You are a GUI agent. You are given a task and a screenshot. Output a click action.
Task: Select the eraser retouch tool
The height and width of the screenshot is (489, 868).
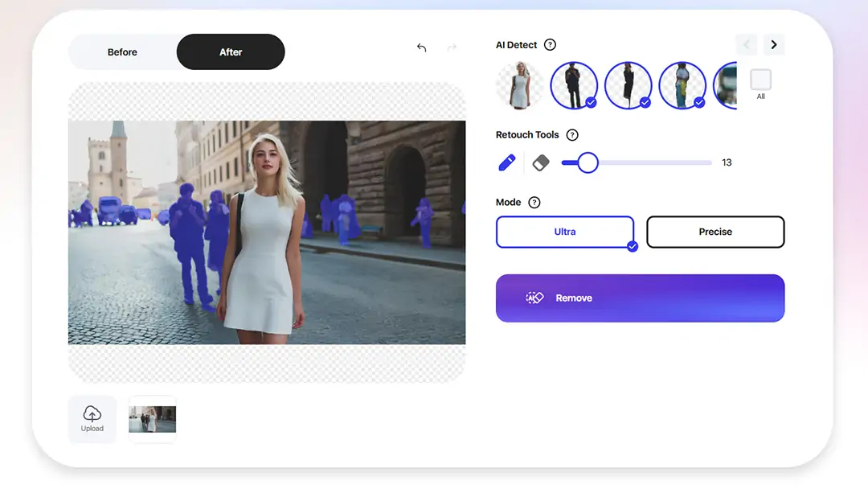[541, 162]
